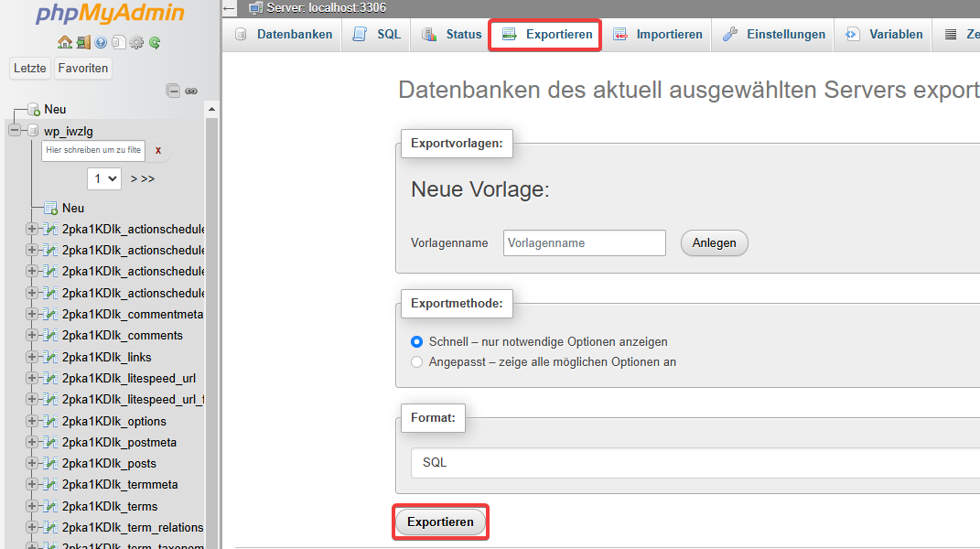Create new table via Neu under wp_iwzlg

click(x=73, y=209)
